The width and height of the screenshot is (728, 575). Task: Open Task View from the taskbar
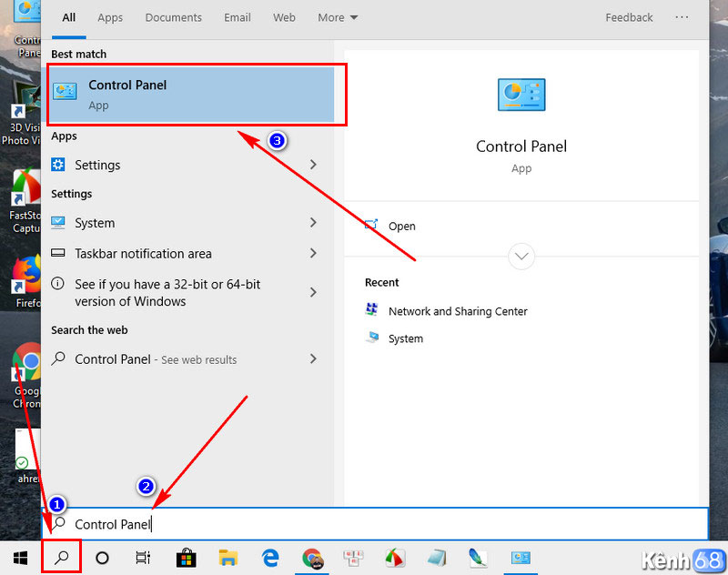(x=143, y=558)
